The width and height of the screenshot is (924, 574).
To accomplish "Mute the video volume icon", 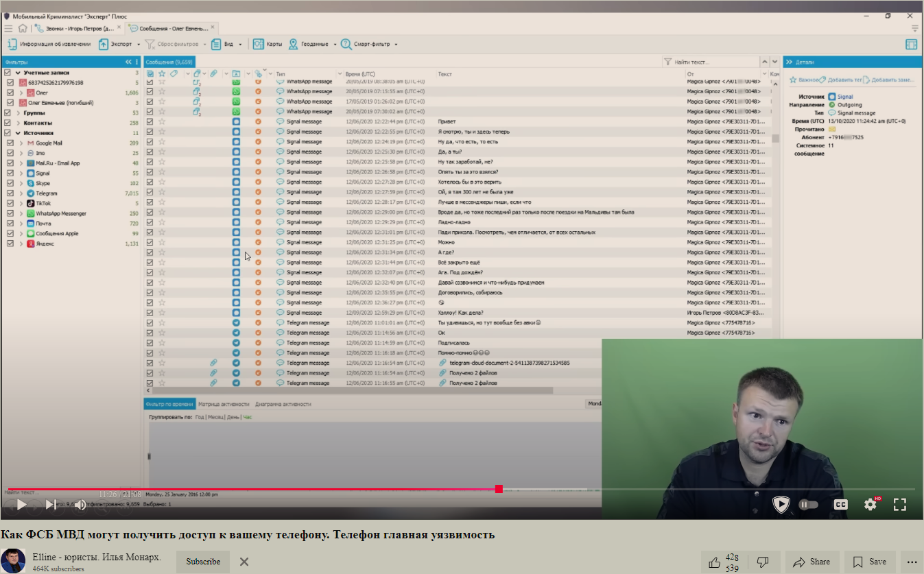I will [x=80, y=505].
